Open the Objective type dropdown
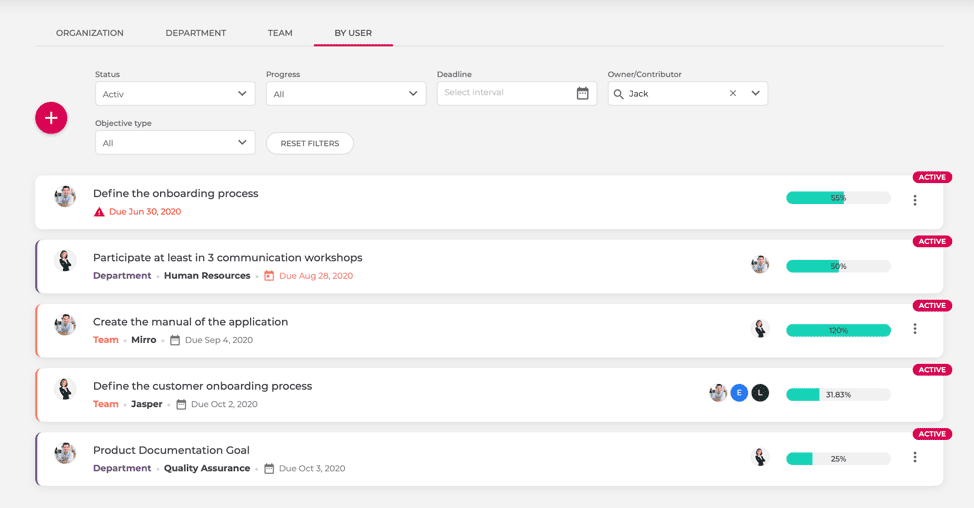 pos(175,143)
